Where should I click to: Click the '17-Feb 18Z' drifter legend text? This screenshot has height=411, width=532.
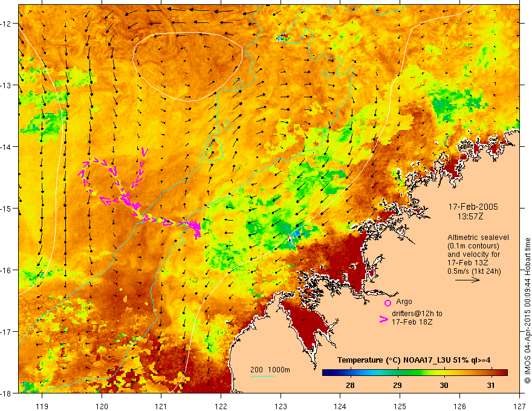(412, 322)
